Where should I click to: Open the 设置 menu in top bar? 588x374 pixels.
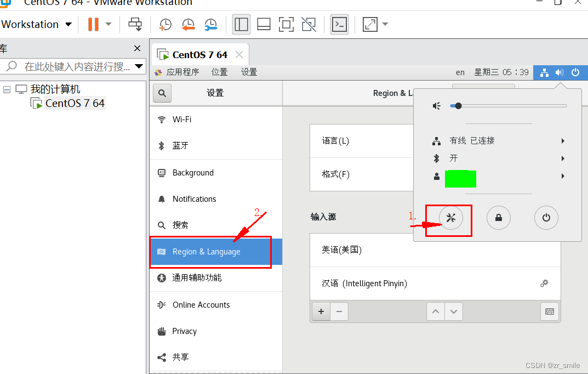tap(249, 72)
